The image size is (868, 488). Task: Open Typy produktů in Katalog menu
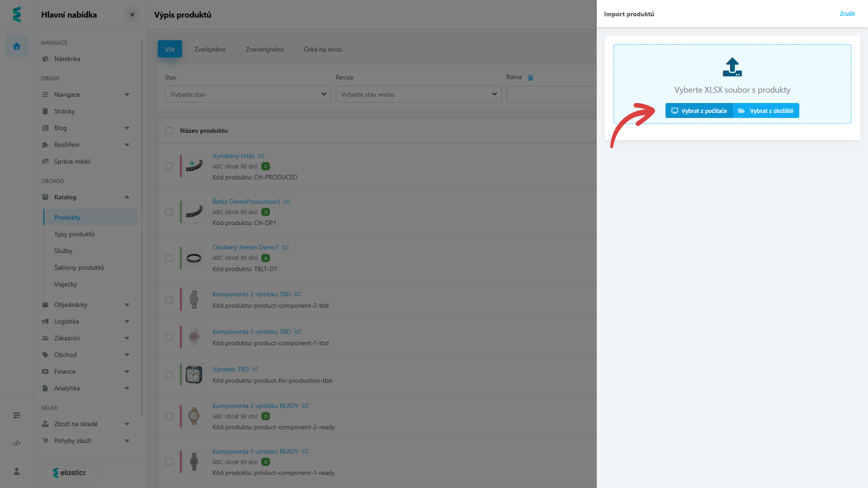pos(75,234)
